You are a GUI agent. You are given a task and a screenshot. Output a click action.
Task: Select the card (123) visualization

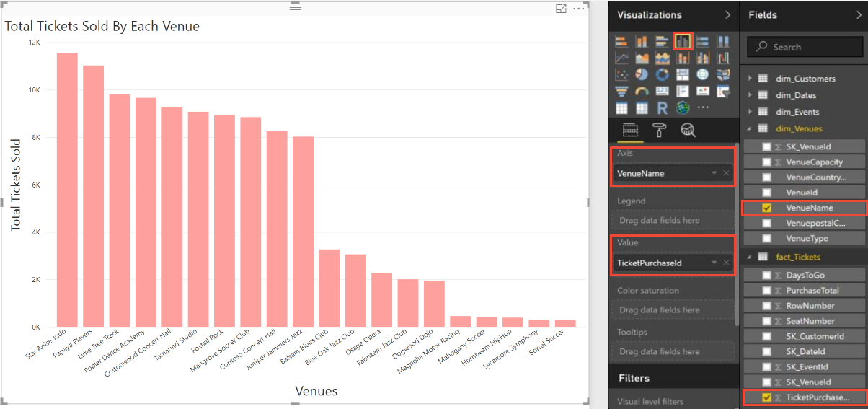pos(662,92)
